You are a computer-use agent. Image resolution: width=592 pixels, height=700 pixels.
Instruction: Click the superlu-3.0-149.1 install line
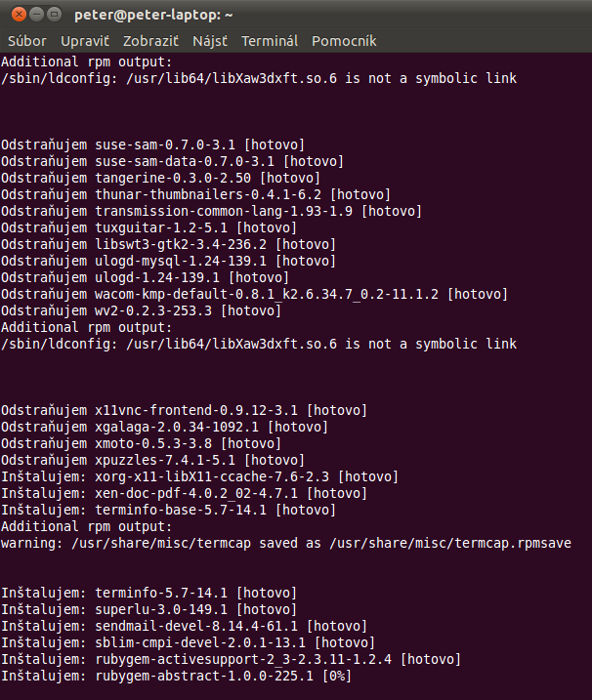pos(148,610)
